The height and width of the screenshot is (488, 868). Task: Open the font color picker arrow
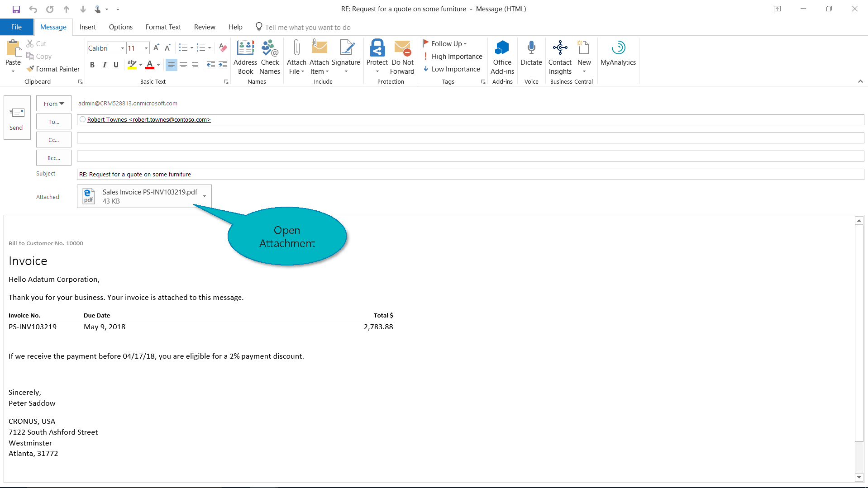point(158,65)
